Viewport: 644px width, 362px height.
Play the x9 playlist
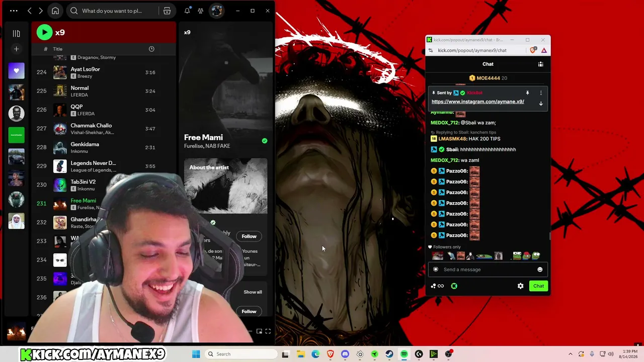click(x=44, y=33)
